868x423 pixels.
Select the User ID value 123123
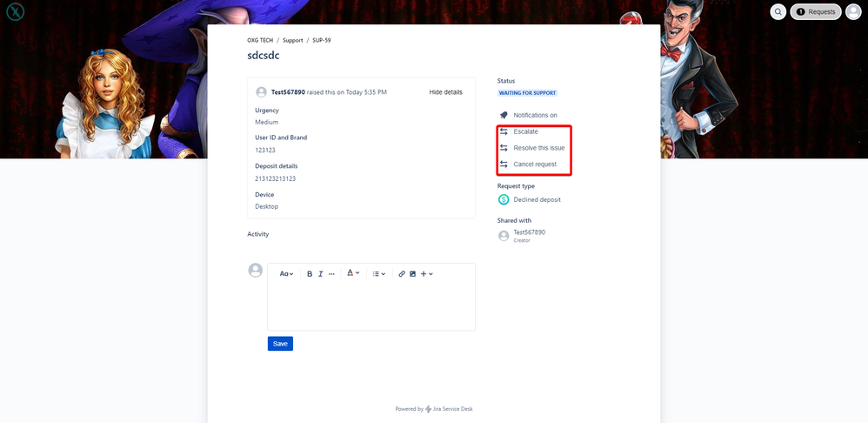265,150
